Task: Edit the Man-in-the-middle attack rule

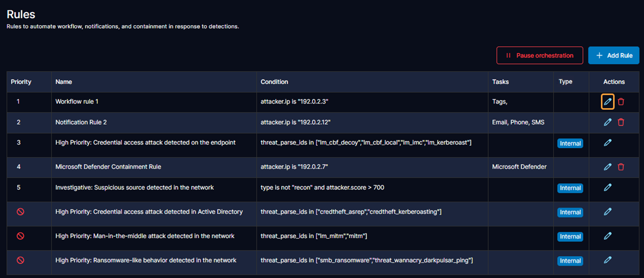Action: click(607, 236)
